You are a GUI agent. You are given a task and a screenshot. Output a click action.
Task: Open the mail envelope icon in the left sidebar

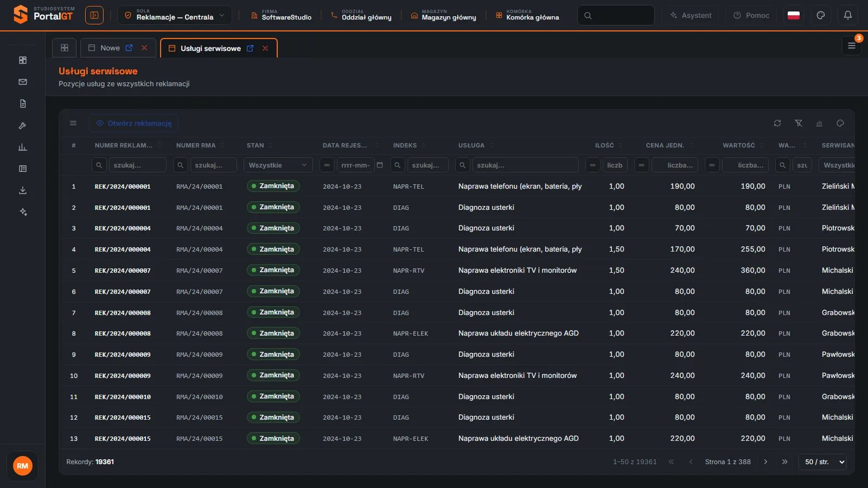pyautogui.click(x=23, y=82)
